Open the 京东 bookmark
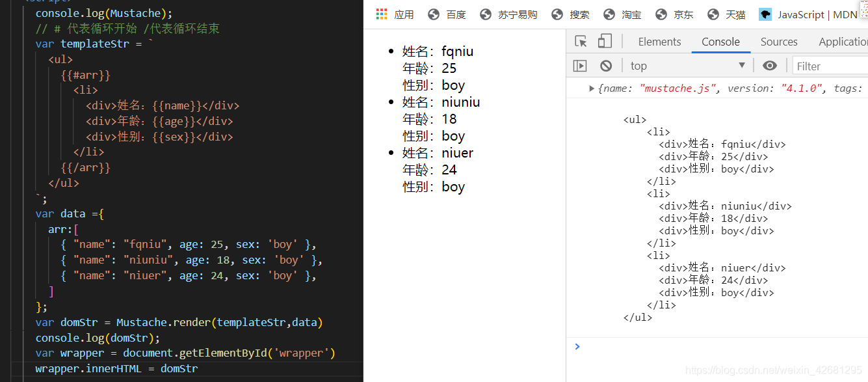Screen dimensions: 868x382 coord(674,14)
